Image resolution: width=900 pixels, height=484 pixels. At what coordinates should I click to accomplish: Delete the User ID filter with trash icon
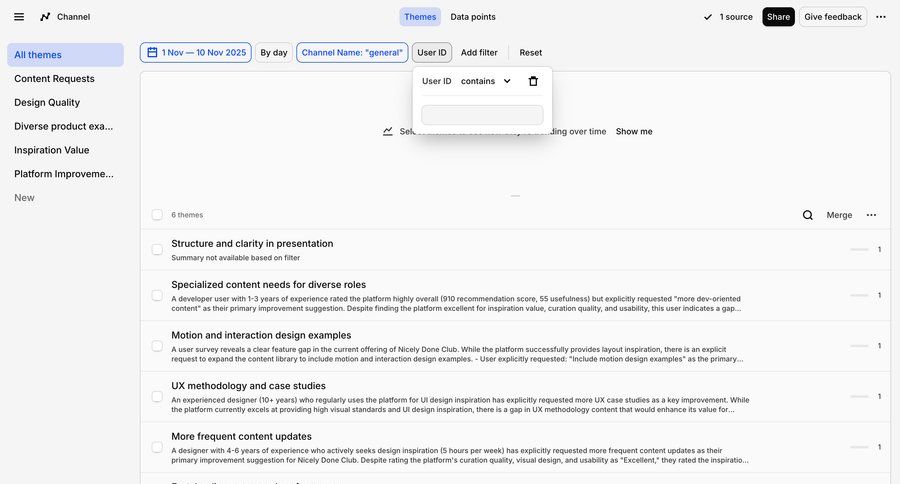click(533, 81)
